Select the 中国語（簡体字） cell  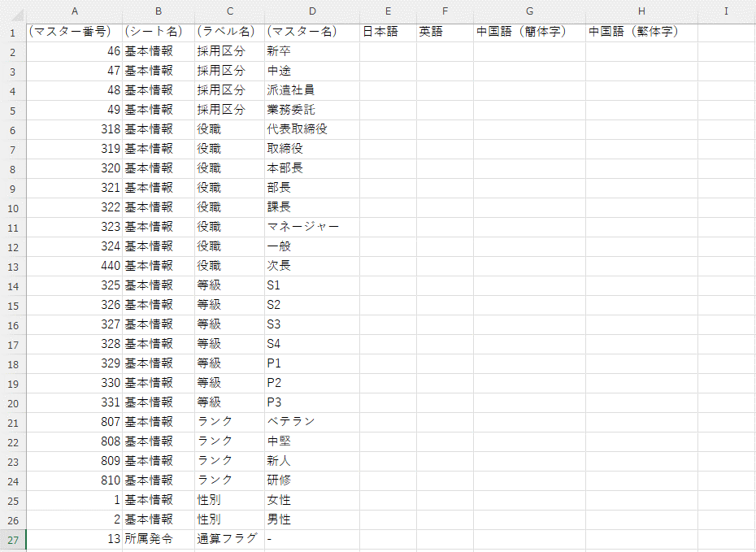pos(529,33)
